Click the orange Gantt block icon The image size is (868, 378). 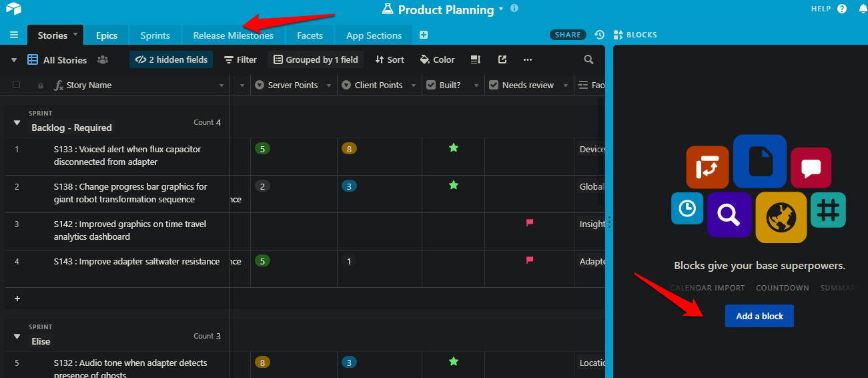708,167
